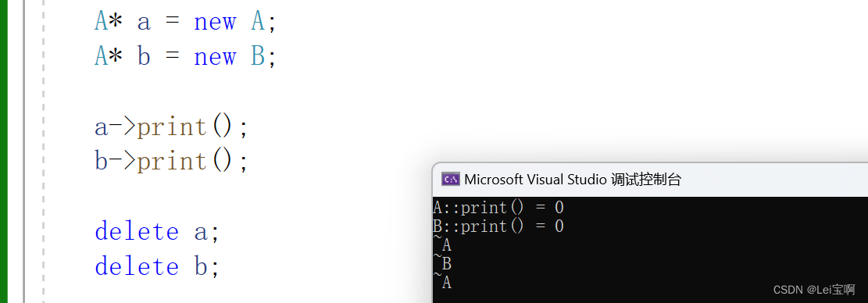
Task: Click the dashed indent guide line in editor
Action: [x=44, y=151]
